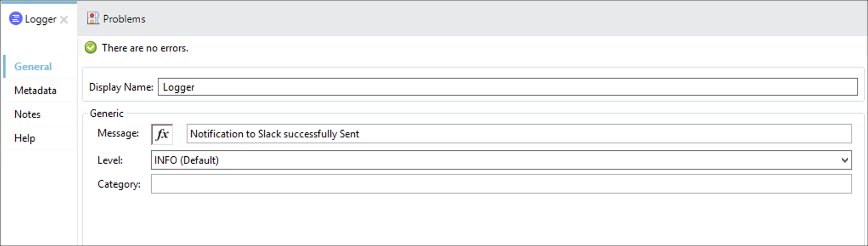Switch to the Problems tab

124,19
